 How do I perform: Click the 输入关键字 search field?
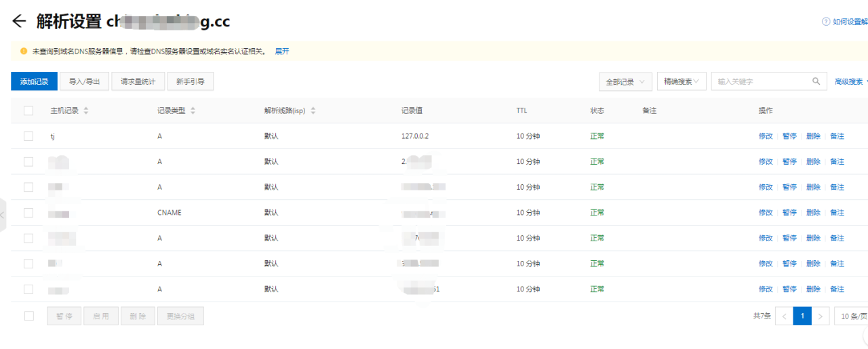[759, 81]
